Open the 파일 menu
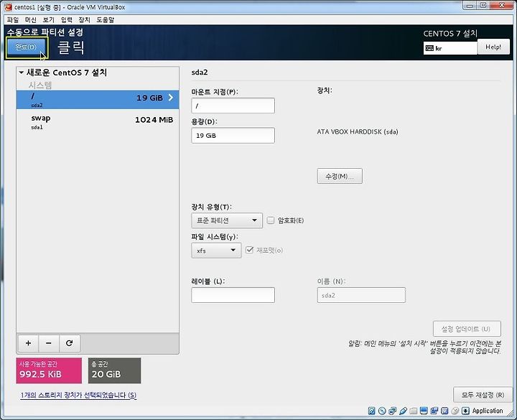This screenshot has height=420, width=517. point(13,20)
